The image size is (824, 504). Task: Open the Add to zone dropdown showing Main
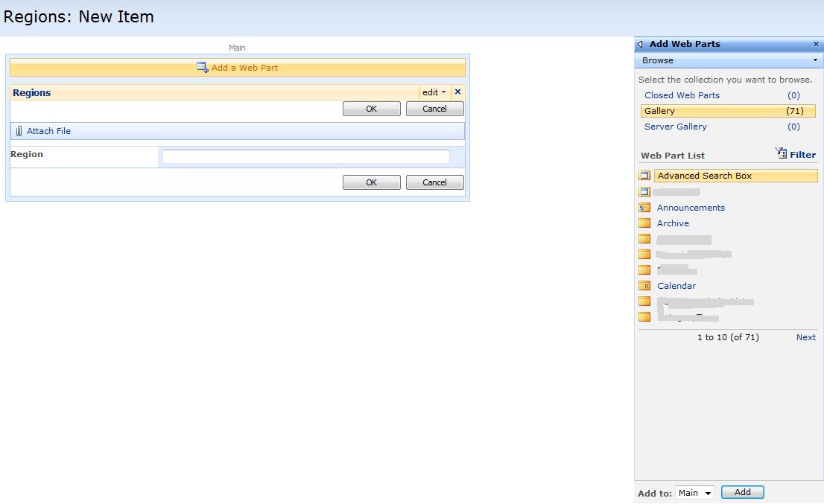[694, 492]
